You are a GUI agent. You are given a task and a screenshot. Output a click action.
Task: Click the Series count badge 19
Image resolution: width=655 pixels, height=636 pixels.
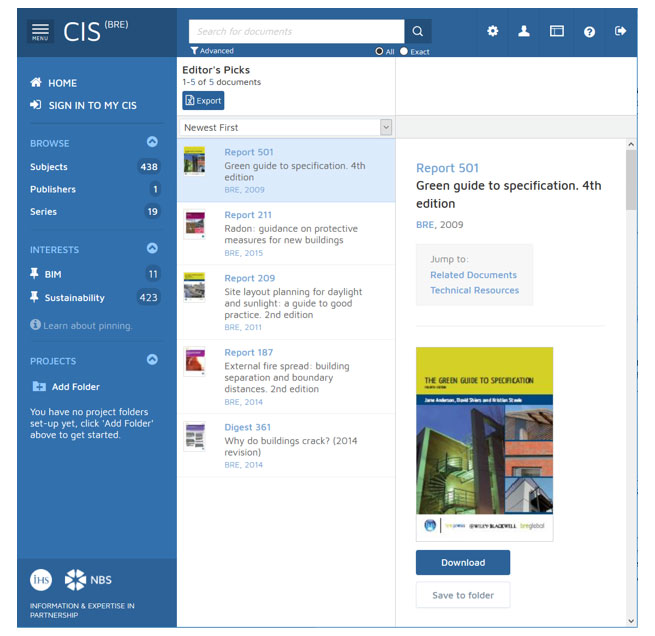point(152,212)
